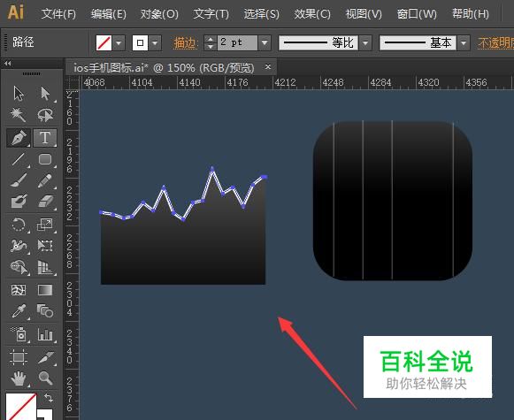514x420 pixels.
Task: Swap fill and stroke colors
Action: coord(49,398)
